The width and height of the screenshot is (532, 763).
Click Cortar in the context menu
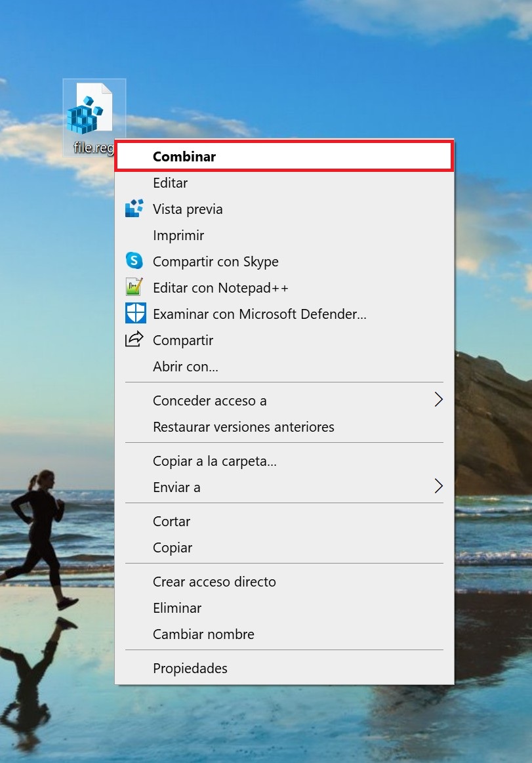click(x=171, y=522)
